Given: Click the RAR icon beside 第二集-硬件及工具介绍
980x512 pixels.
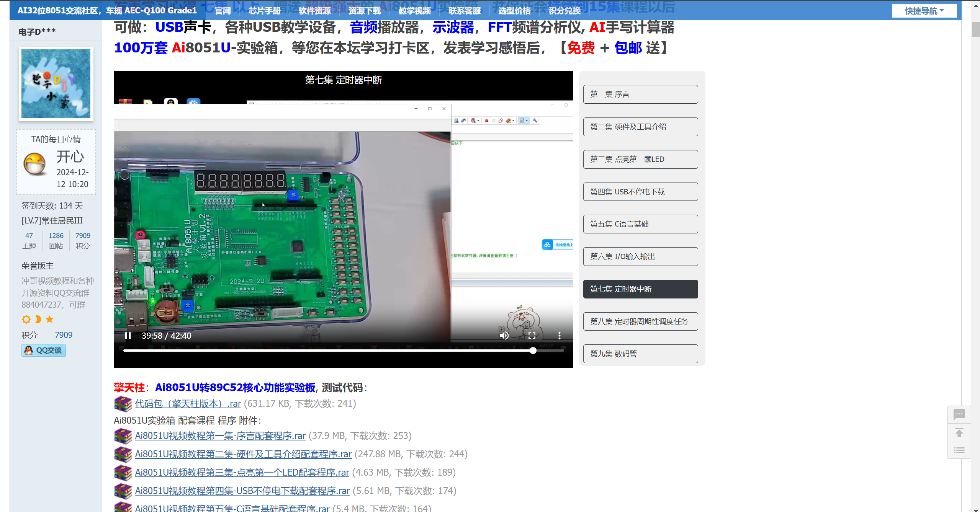Looking at the screenshot, I should (123, 454).
